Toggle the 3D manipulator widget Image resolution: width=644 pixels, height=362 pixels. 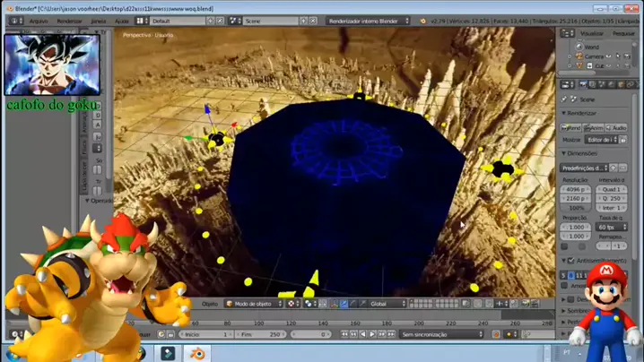tap(335, 304)
